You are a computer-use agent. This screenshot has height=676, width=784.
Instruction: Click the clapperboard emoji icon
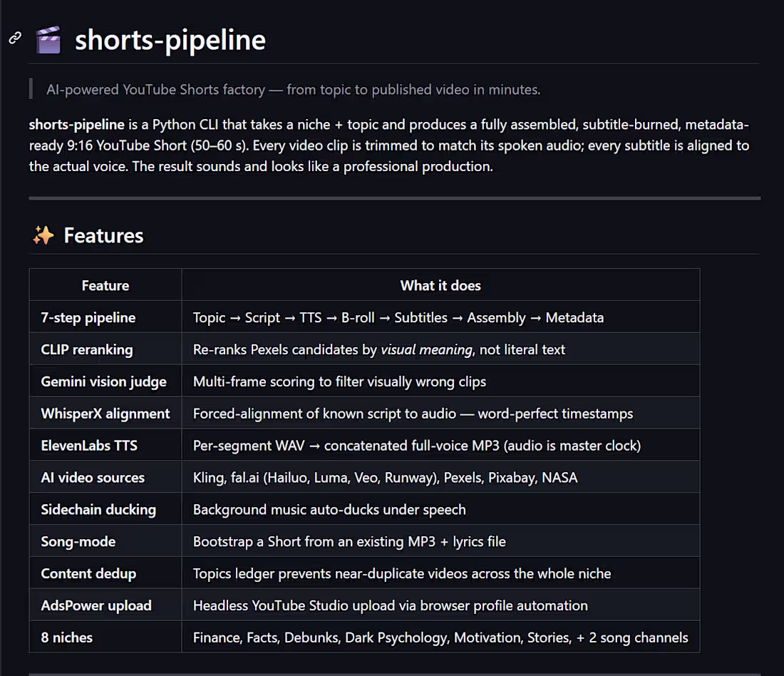48,39
